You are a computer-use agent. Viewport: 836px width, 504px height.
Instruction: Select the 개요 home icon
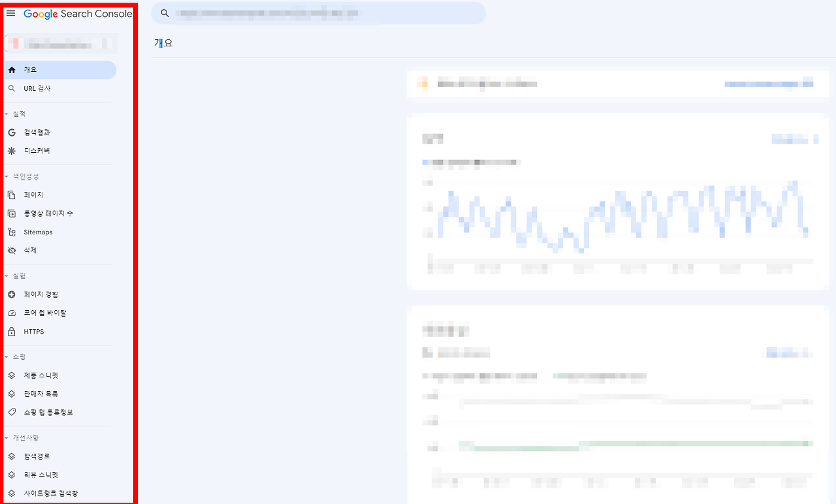[x=12, y=70]
